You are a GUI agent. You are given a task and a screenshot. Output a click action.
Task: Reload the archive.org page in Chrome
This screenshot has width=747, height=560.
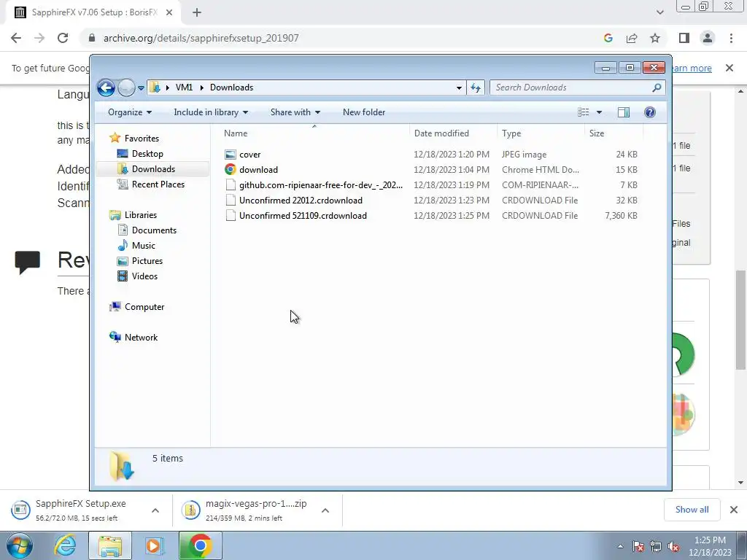63,38
